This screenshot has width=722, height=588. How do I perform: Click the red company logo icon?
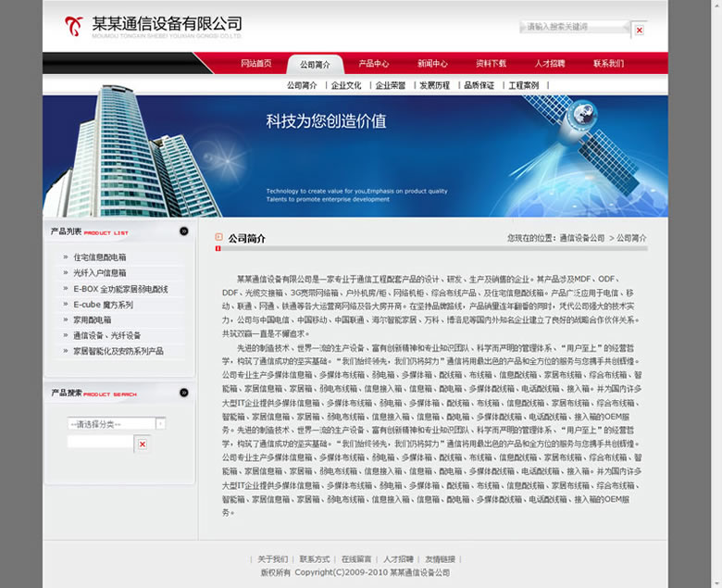pyautogui.click(x=73, y=26)
